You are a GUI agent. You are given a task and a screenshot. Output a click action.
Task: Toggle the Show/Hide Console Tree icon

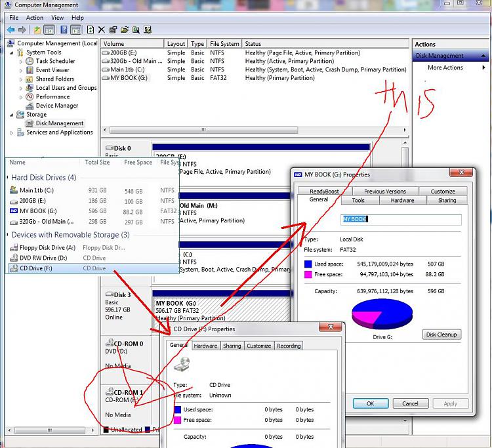[x=49, y=30]
